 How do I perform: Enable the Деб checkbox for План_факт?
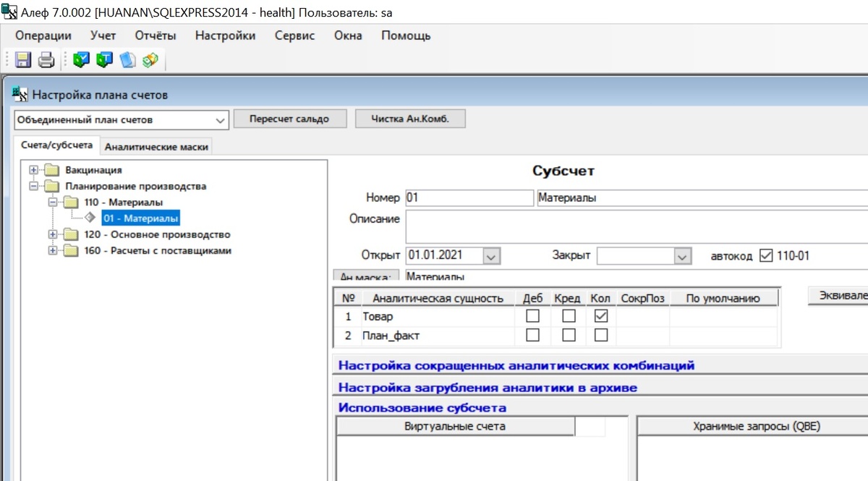point(532,335)
